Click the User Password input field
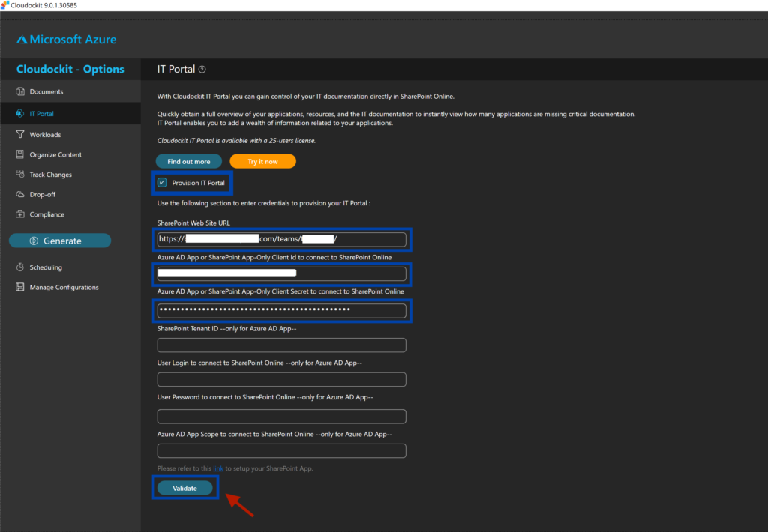Screen dimensions: 768x532 [x=282, y=416]
